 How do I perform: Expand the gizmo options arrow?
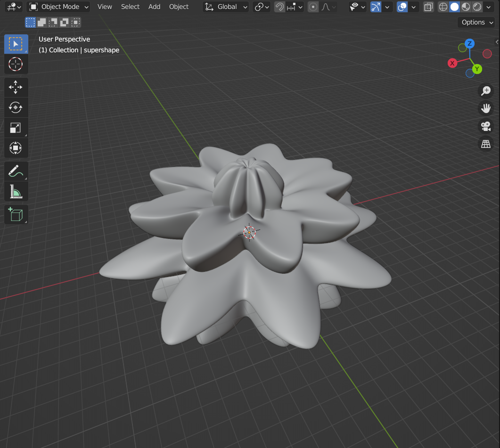tap(387, 7)
